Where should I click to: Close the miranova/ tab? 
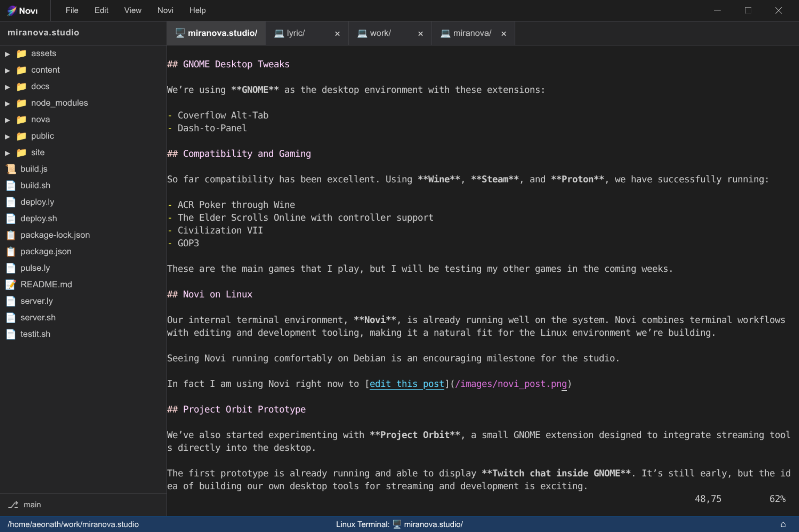coord(503,33)
